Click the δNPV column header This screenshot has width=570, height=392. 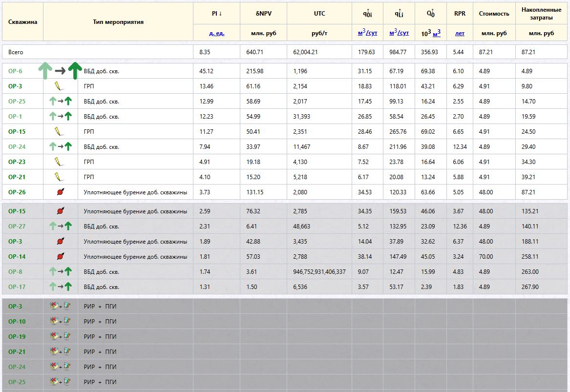tap(264, 14)
